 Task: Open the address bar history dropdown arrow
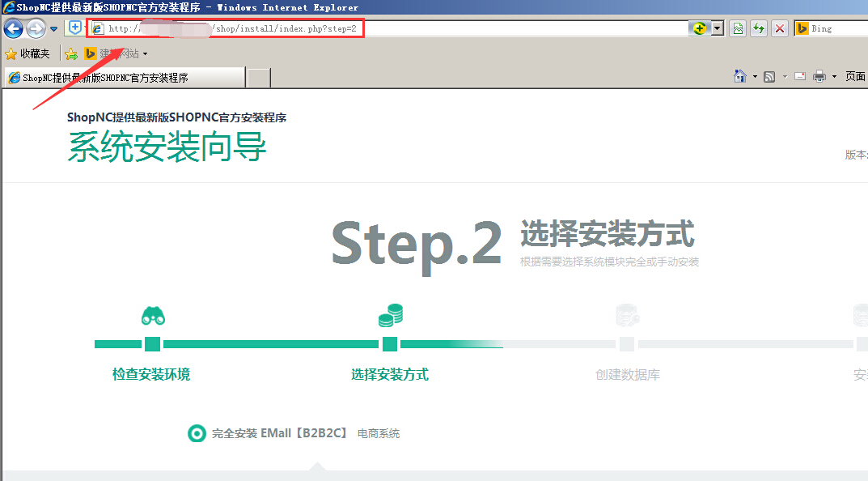coord(718,28)
